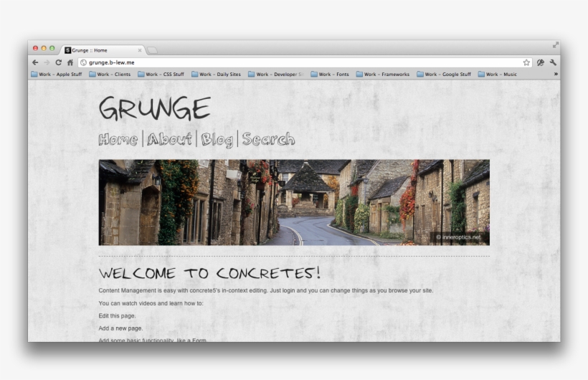Click the 'You can watch videos' line
Screen dimensions: 588x380
click(151, 303)
